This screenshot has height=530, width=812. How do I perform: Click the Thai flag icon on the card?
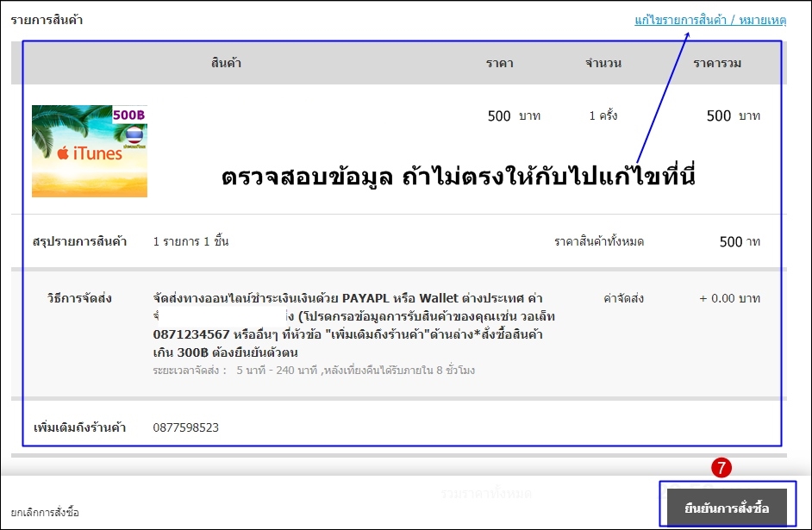tap(134, 136)
